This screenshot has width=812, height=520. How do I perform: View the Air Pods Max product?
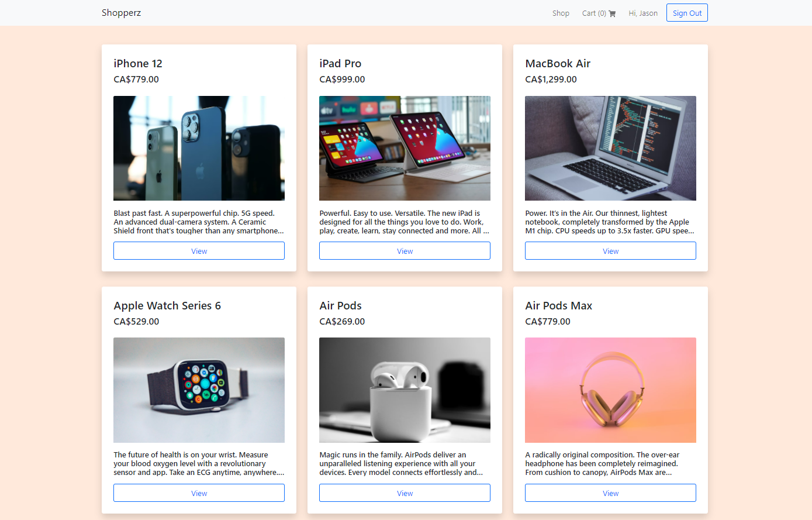point(610,493)
